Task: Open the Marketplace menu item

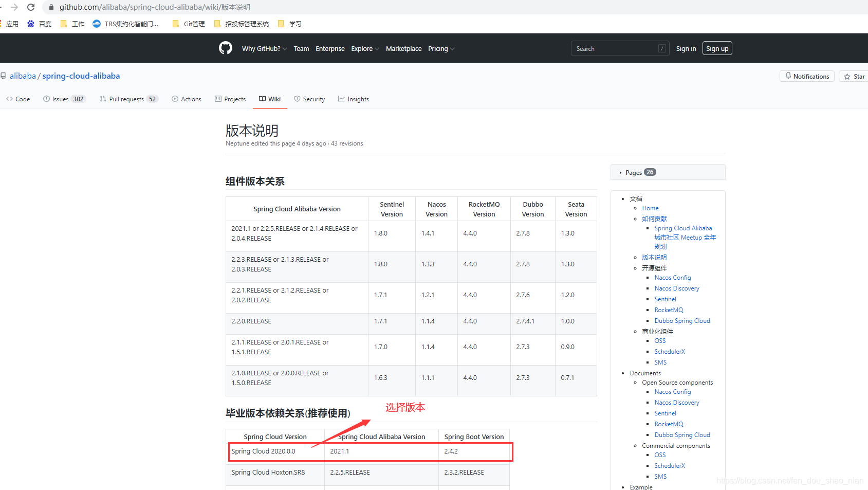Action: tap(403, 48)
